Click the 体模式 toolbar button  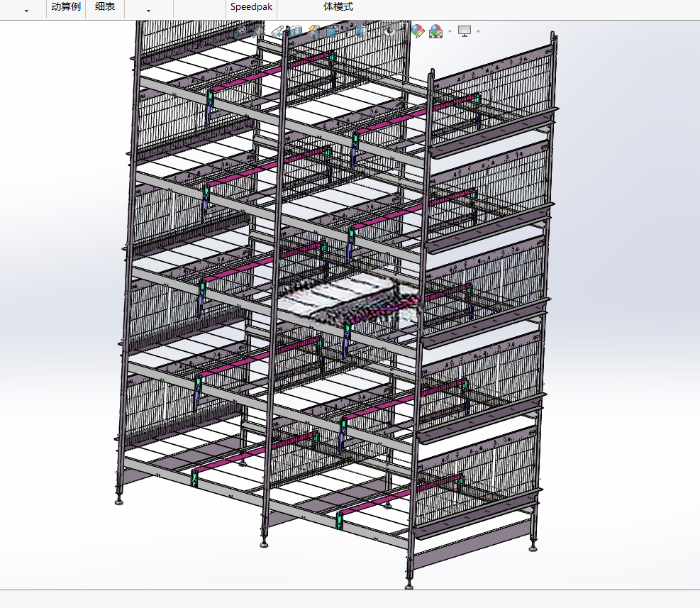pos(338,6)
